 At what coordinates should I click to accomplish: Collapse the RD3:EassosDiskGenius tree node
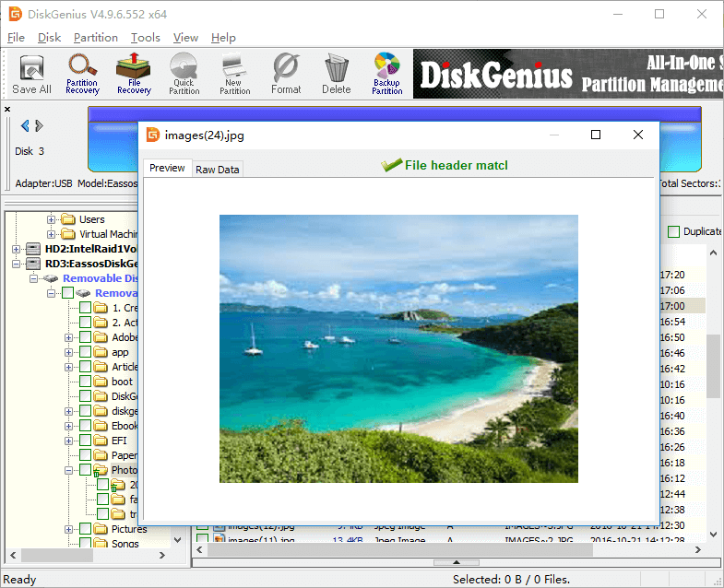[17, 264]
